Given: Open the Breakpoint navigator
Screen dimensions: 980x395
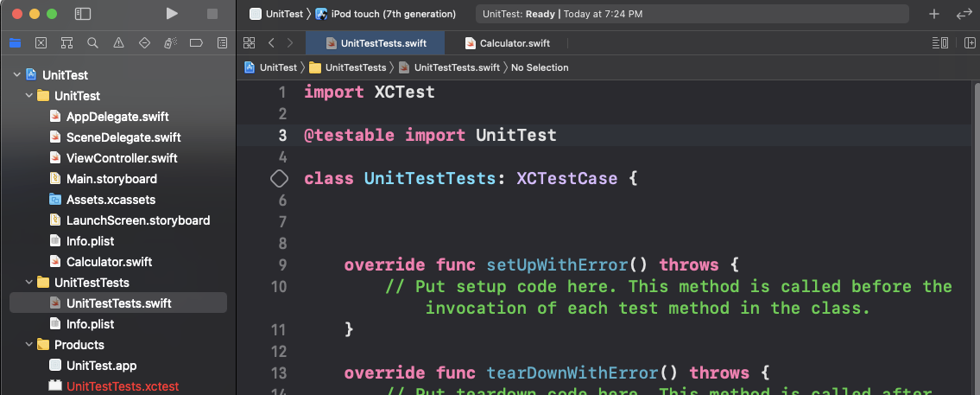Looking at the screenshot, I should (196, 43).
